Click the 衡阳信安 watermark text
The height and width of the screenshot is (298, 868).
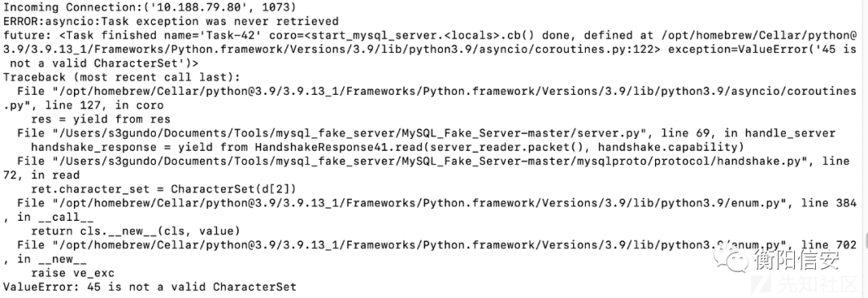797,259
